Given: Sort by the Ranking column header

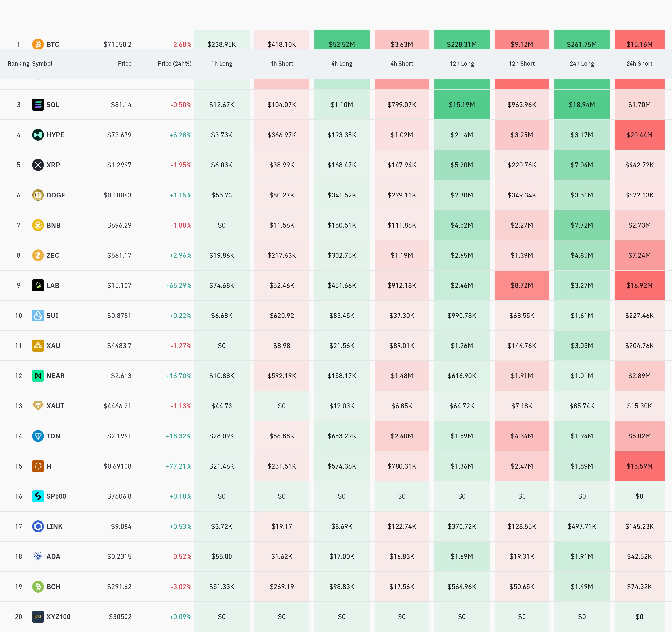Looking at the screenshot, I should point(18,63).
